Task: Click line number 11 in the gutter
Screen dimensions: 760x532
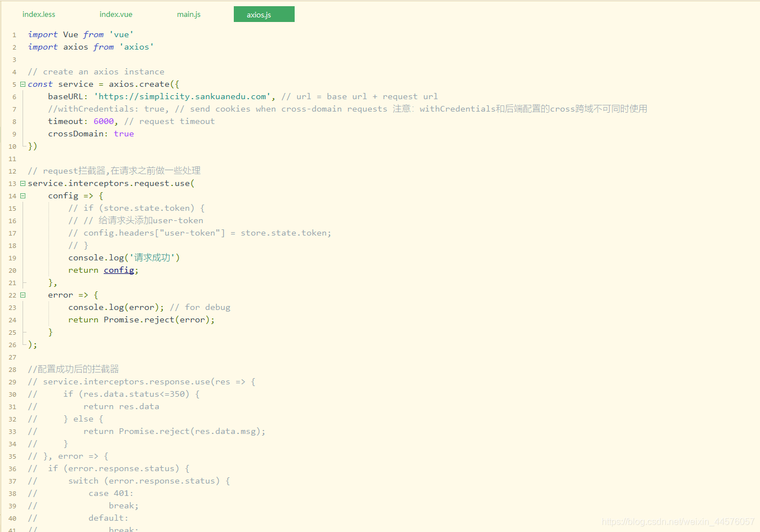Action: coord(12,159)
